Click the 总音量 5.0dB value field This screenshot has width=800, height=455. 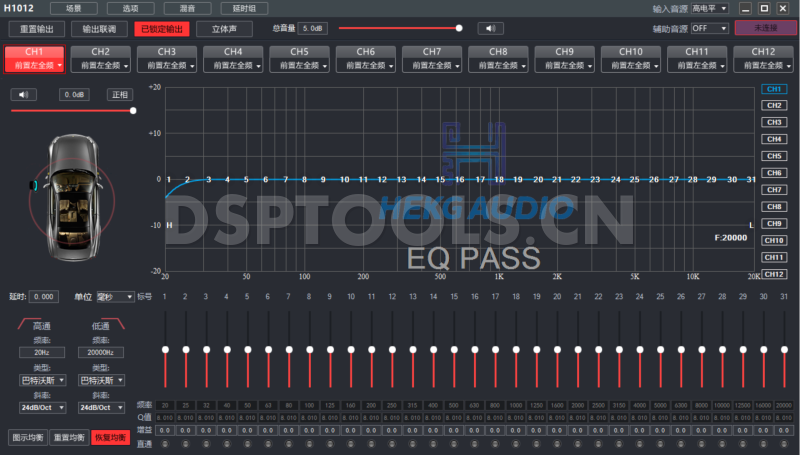point(312,29)
